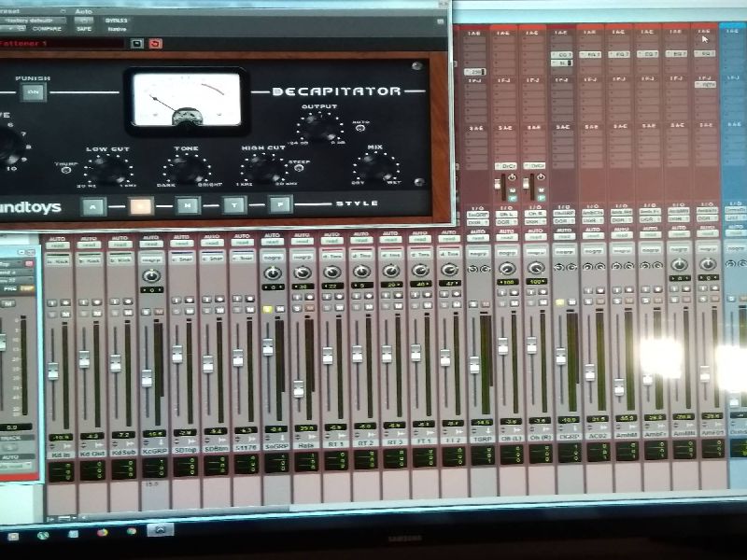Toggle the Punish ON button in Decapitator

[x=33, y=92]
